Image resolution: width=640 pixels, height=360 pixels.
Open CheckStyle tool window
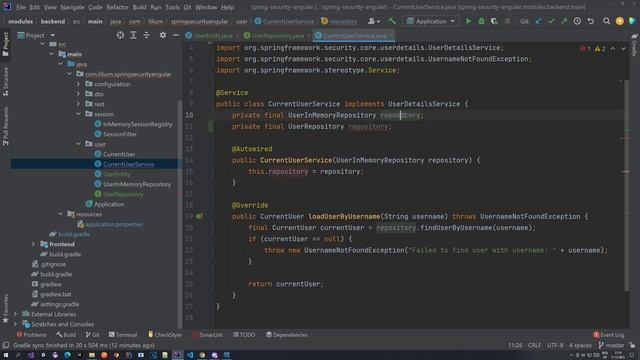(164, 335)
